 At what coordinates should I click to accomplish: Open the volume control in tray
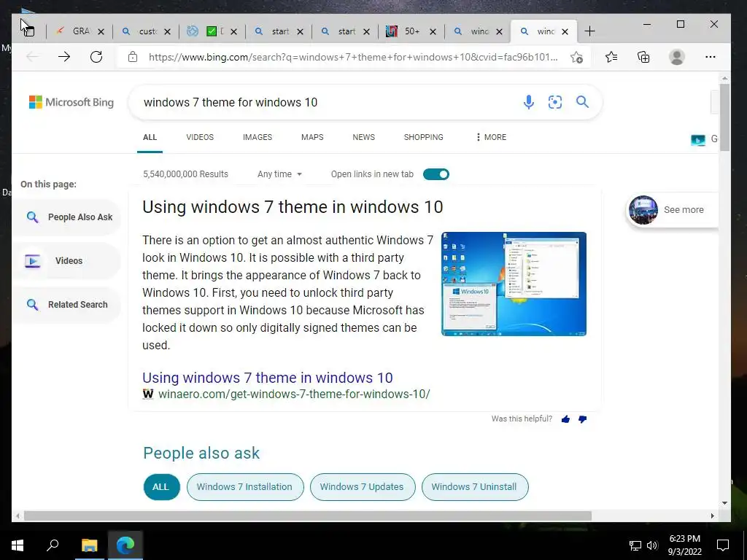pos(652,545)
